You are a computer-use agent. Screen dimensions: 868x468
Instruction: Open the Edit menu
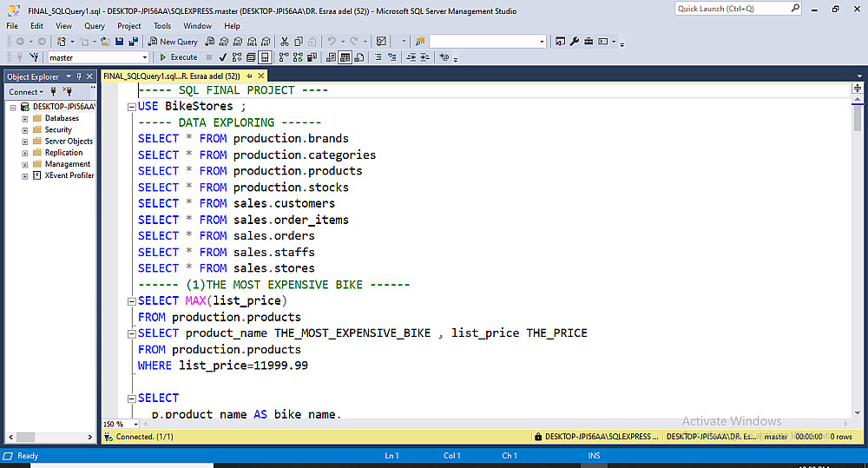[36, 26]
